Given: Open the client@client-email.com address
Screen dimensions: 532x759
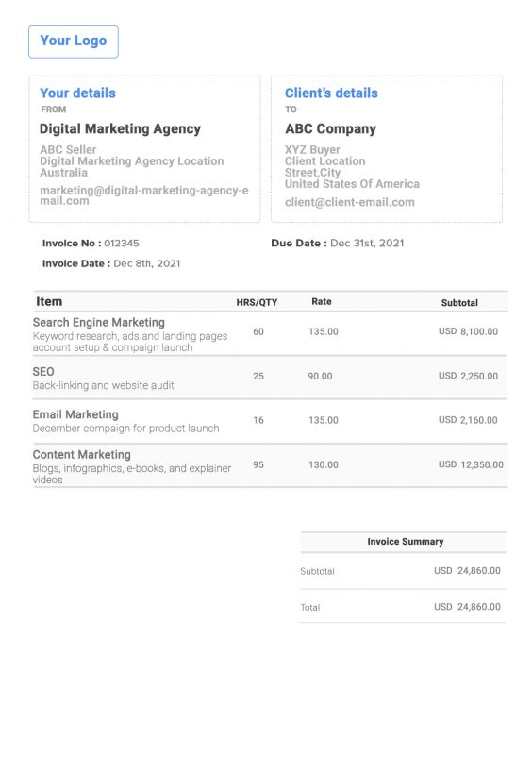Looking at the screenshot, I should coord(350,202).
